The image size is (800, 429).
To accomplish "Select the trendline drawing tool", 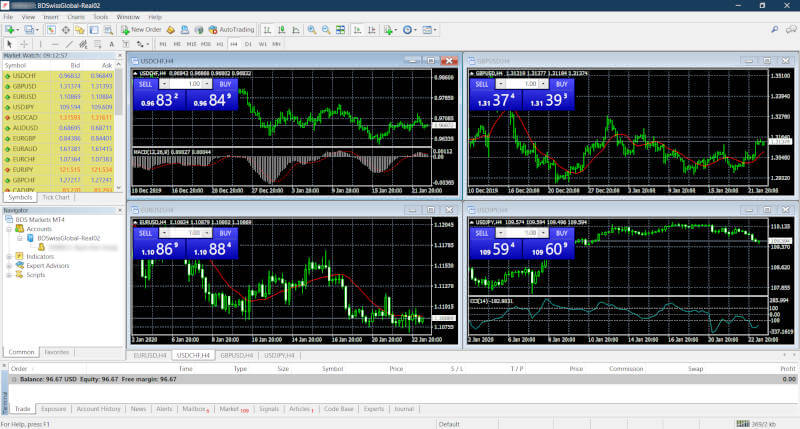I will point(68,44).
